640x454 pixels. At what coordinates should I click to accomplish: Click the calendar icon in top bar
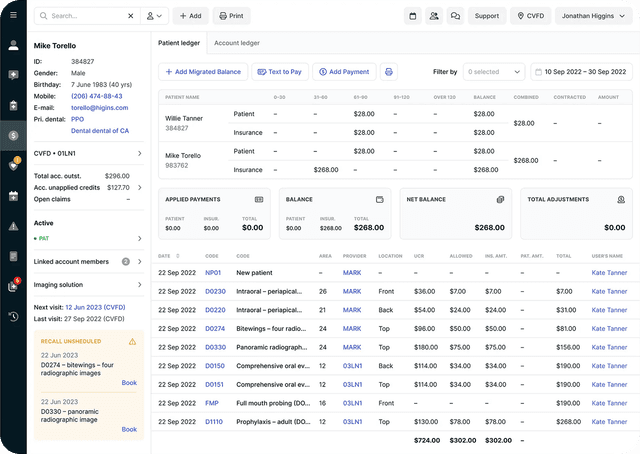click(413, 16)
